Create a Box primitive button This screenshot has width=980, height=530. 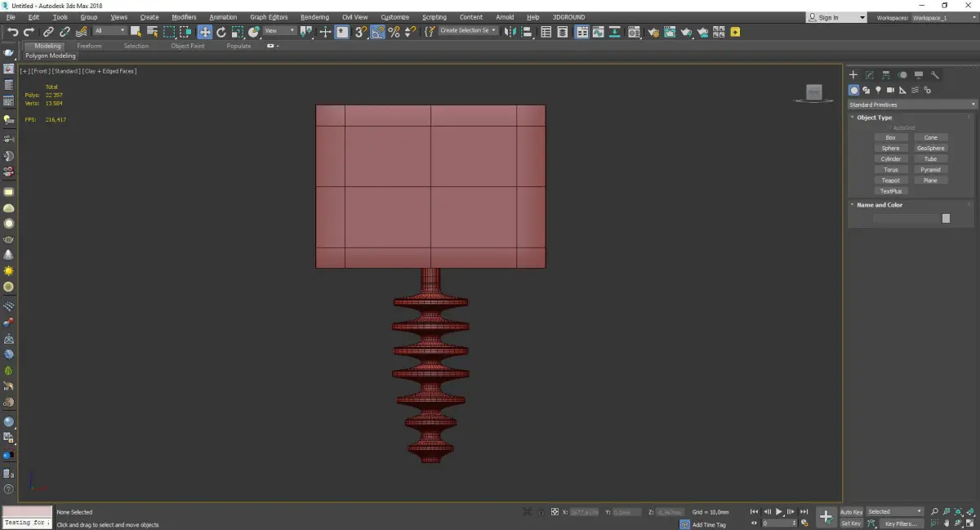pos(890,137)
